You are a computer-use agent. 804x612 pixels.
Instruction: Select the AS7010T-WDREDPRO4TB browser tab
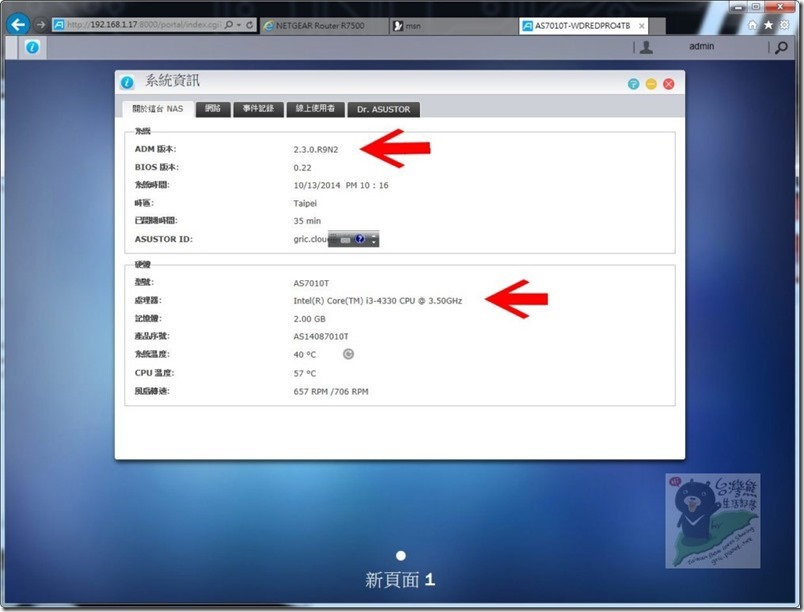pyautogui.click(x=582, y=26)
